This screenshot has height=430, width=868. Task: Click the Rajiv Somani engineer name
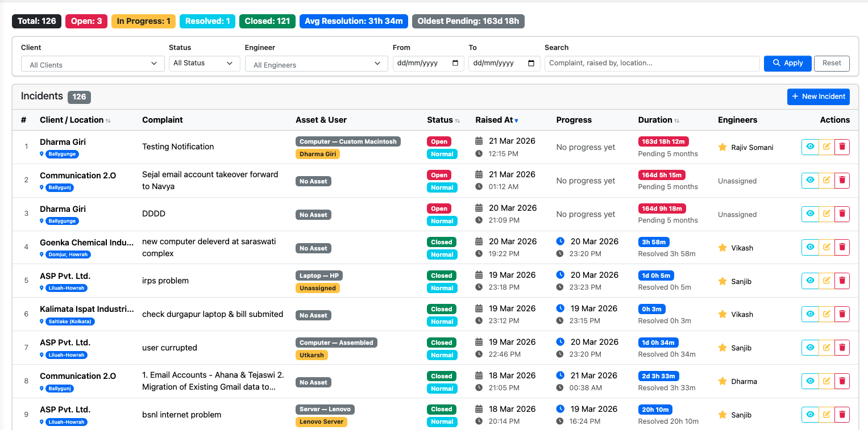coord(752,147)
